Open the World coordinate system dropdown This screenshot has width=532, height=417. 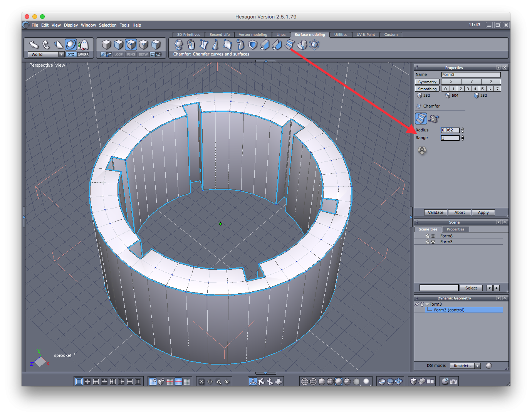point(61,54)
